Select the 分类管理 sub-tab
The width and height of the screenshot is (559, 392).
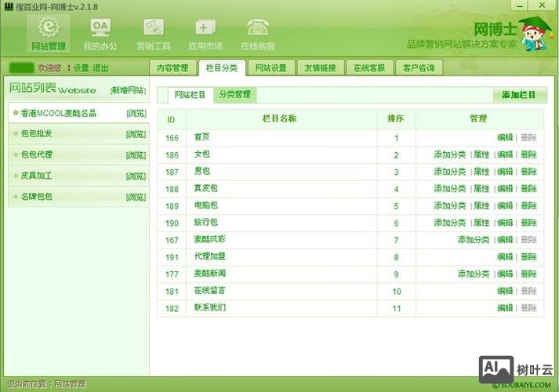[234, 95]
